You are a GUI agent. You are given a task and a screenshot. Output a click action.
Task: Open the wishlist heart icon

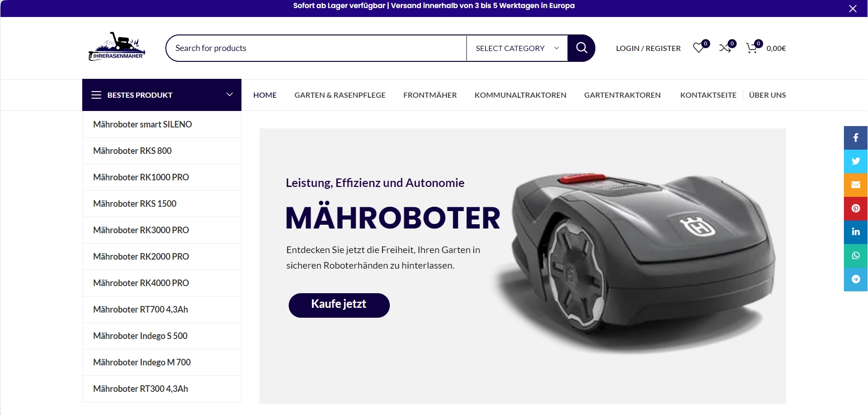click(699, 48)
